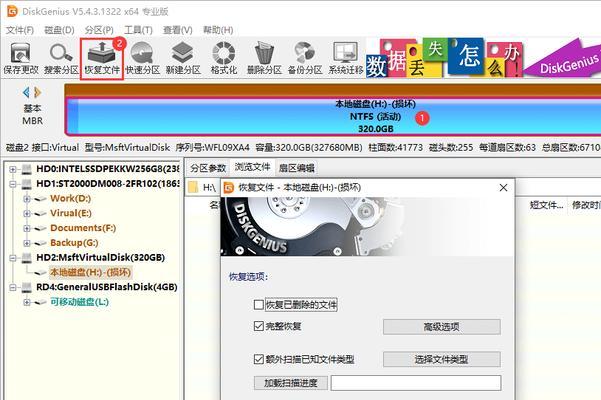Open the 文件(F) menu
The image size is (601, 400).
click(x=20, y=30)
